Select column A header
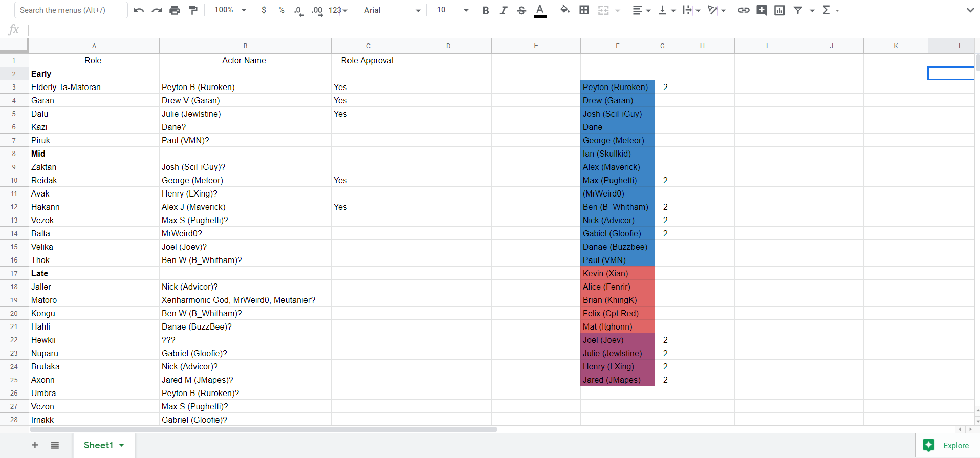Screen dimensions: 980x458 click(94, 46)
